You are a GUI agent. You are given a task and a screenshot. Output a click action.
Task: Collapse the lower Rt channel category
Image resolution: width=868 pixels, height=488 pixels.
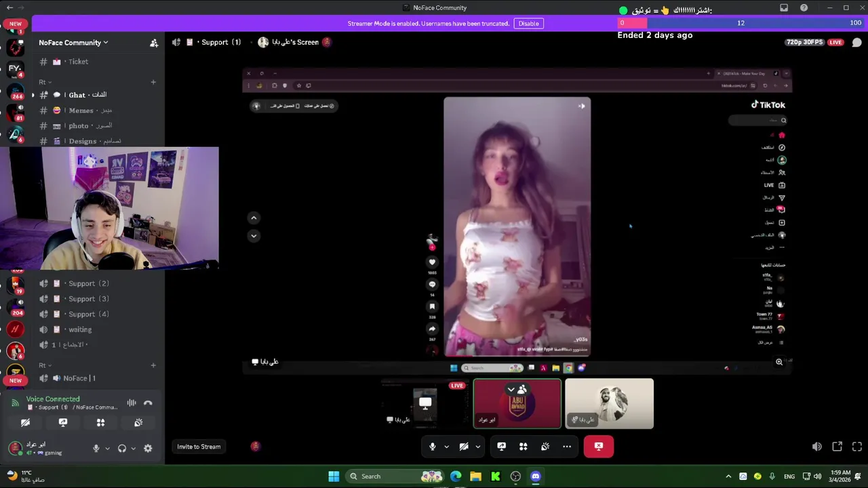45,365
